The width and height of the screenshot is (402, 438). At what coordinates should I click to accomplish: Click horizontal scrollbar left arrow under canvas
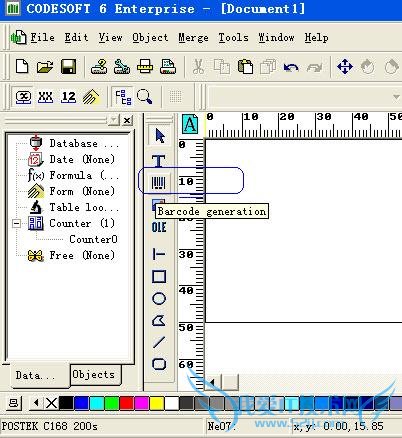tap(212, 382)
